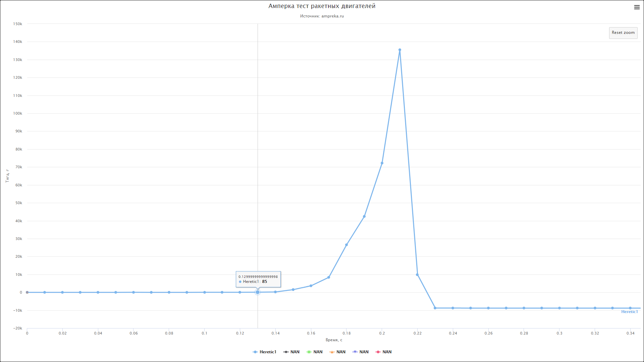
Task: Toggle Heretic1 series in legend
Action: coord(268,352)
